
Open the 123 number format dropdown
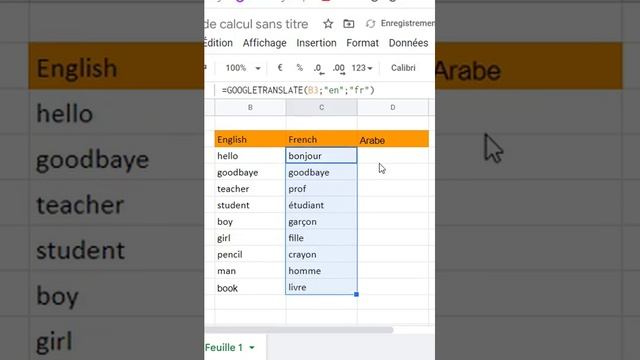click(x=362, y=68)
